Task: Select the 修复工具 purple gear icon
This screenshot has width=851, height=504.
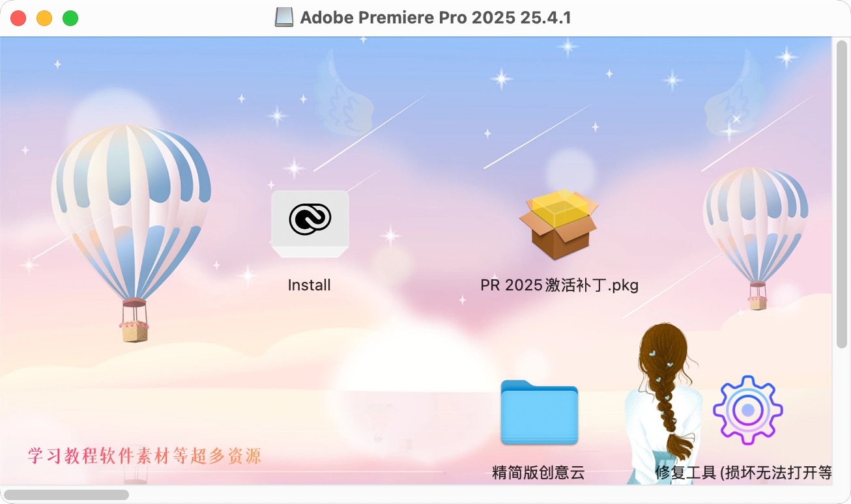Action: pos(748,410)
